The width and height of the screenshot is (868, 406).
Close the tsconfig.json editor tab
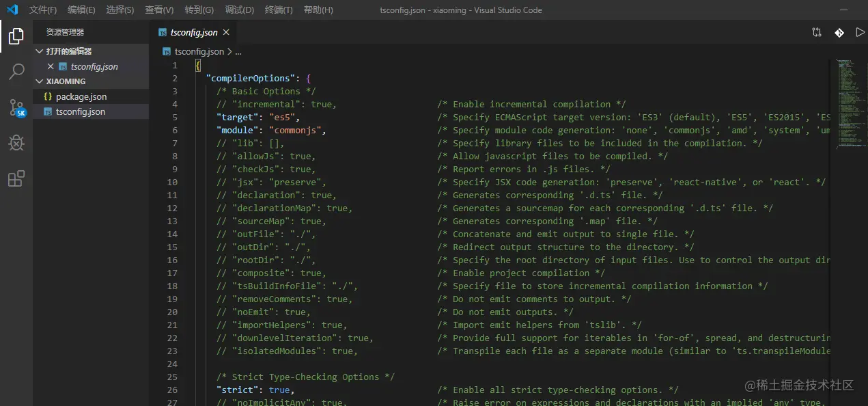click(226, 32)
